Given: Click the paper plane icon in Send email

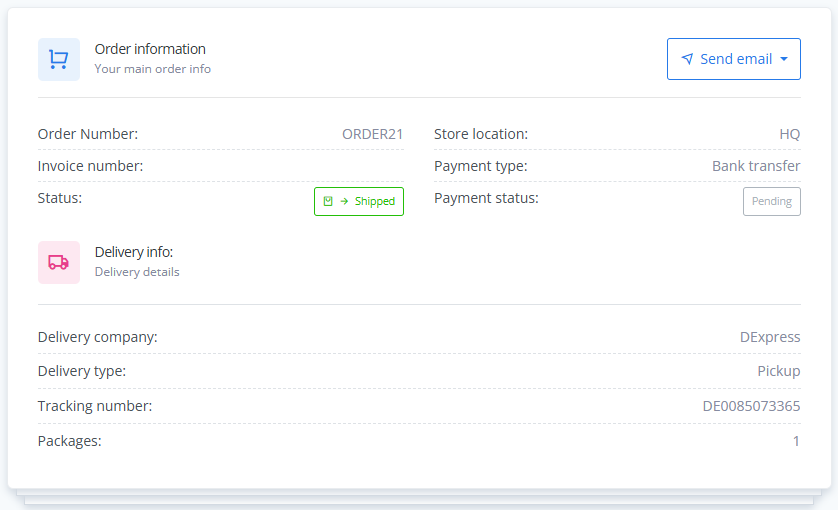Looking at the screenshot, I should tap(687, 59).
